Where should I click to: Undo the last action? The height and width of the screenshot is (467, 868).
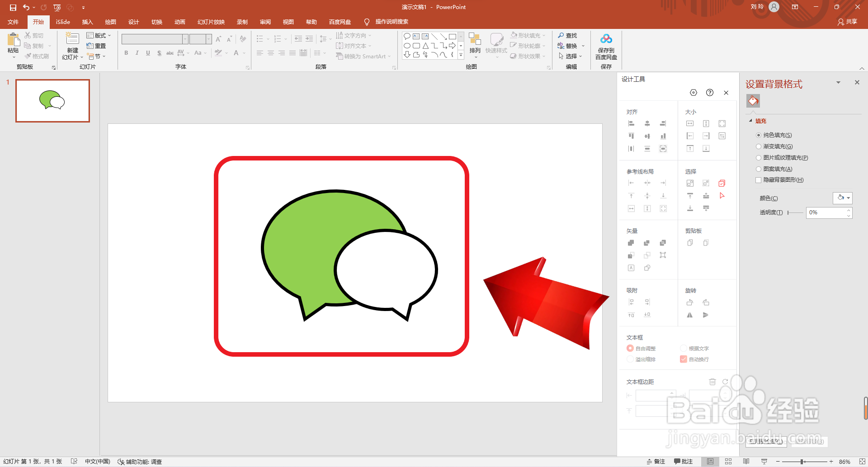click(26, 7)
